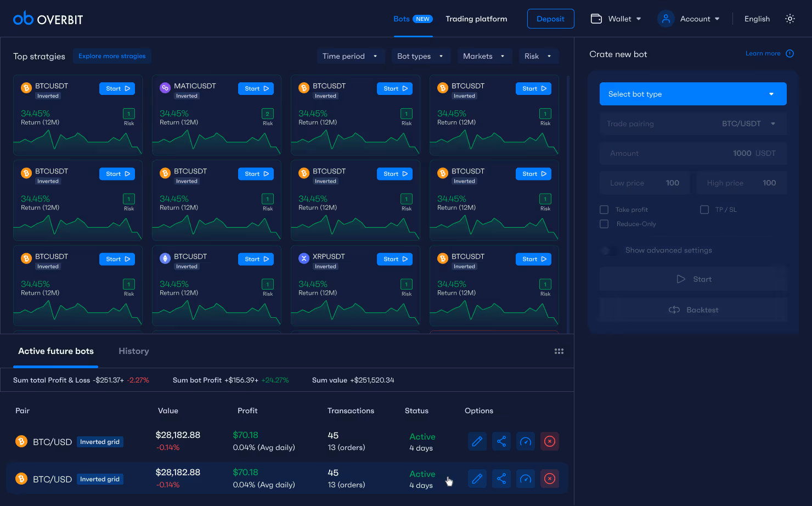Open the Select bot type dropdown
The width and height of the screenshot is (812, 506).
[693, 94]
